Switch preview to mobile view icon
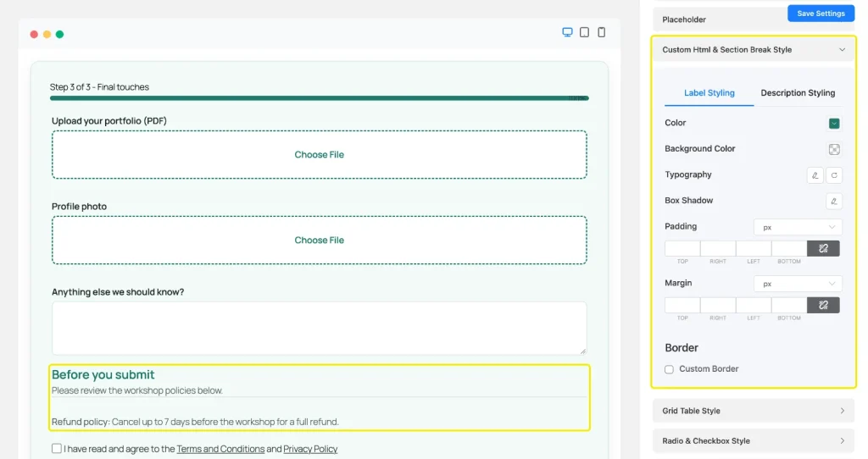This screenshot has width=868, height=459. (x=601, y=32)
